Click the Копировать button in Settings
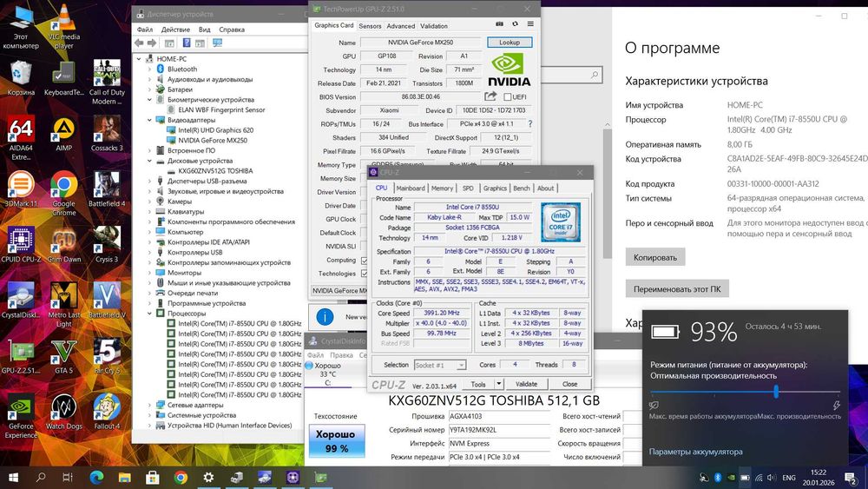 pyautogui.click(x=655, y=257)
